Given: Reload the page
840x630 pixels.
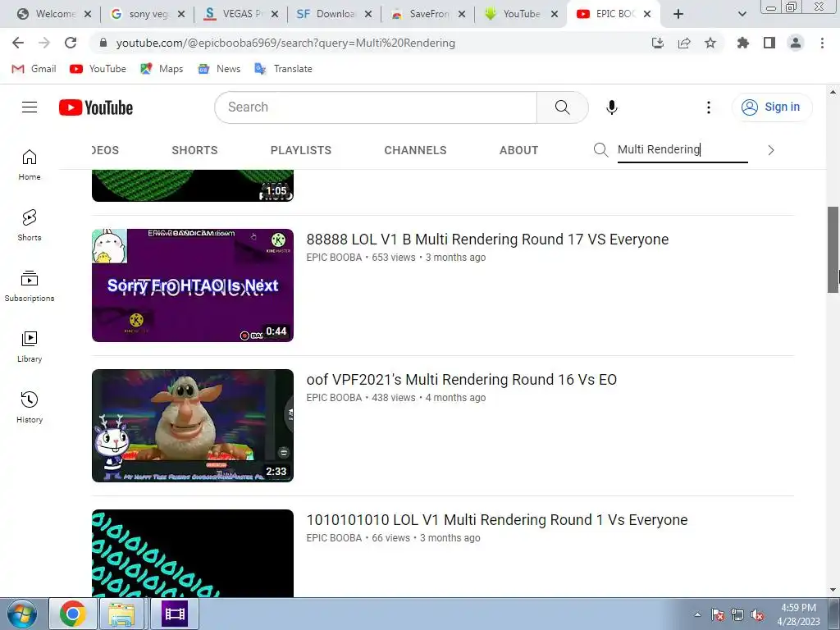Looking at the screenshot, I should coord(71,43).
